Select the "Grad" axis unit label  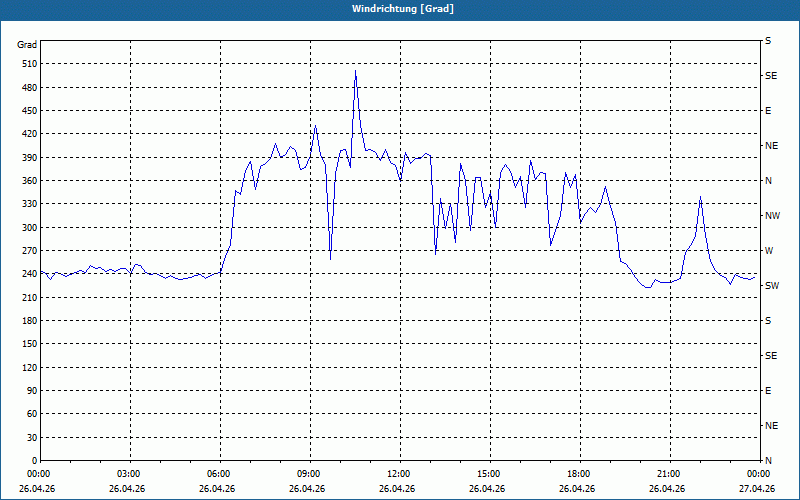coord(27,45)
